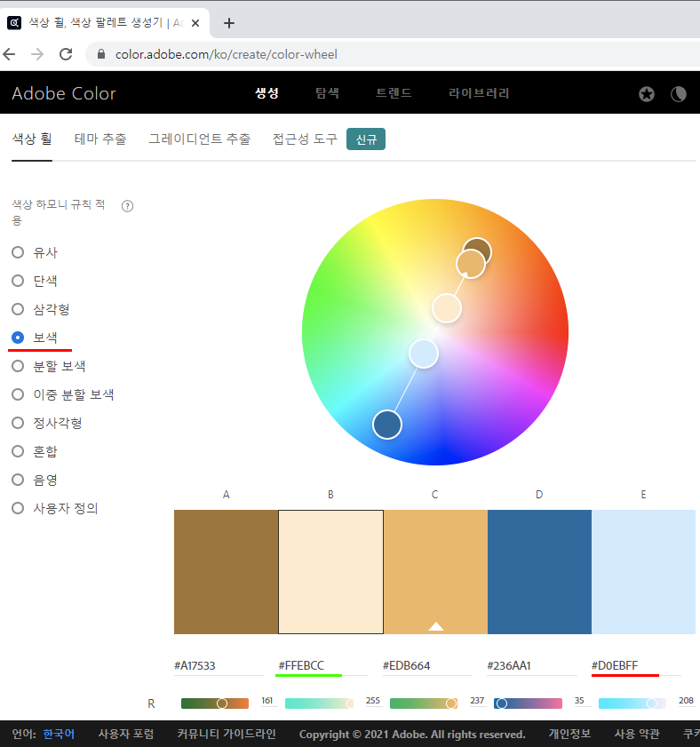Click the Adobe Color tab favicon
This screenshot has height=747, width=700.
click(14, 22)
